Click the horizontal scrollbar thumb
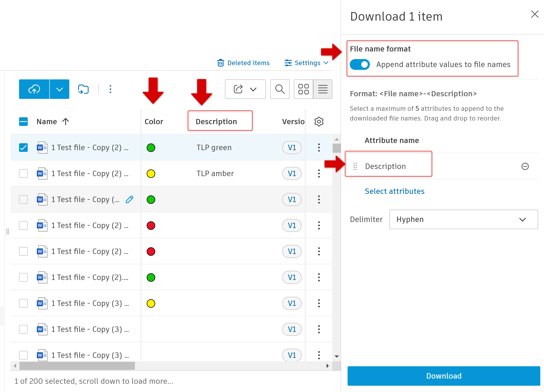544x392 pixels. (x=77, y=366)
